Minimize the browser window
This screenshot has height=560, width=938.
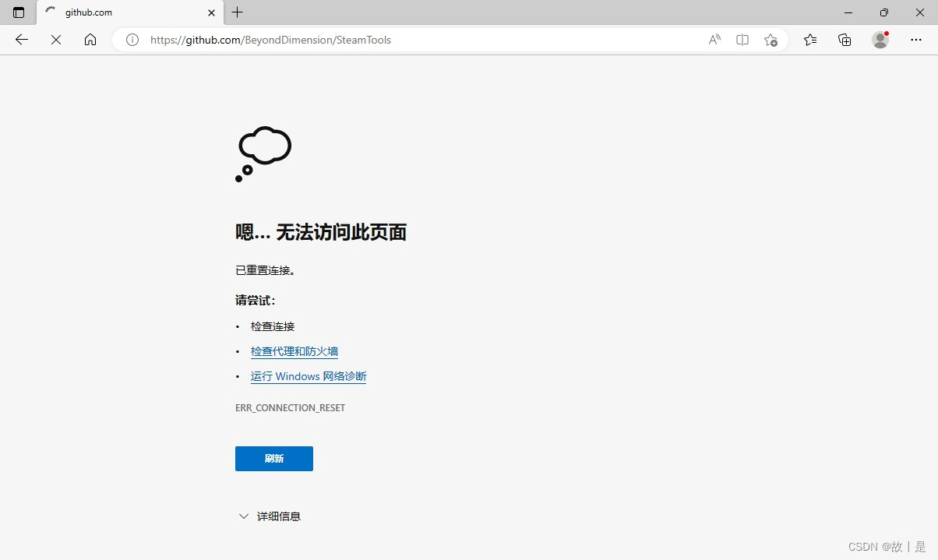tap(848, 12)
